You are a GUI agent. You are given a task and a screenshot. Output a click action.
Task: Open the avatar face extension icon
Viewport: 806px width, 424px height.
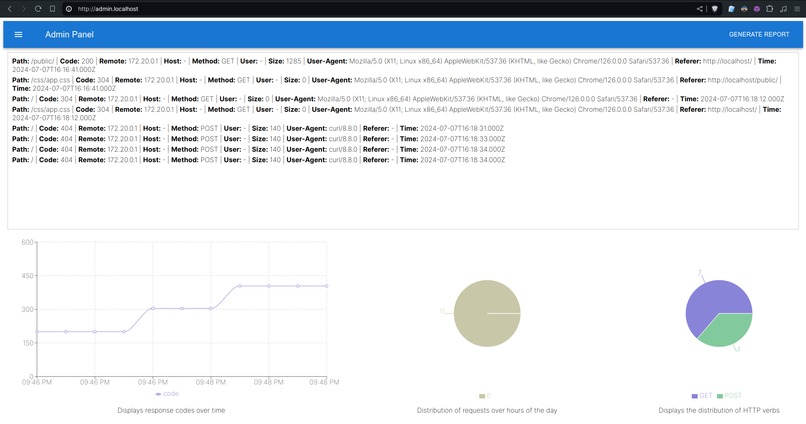click(x=744, y=9)
